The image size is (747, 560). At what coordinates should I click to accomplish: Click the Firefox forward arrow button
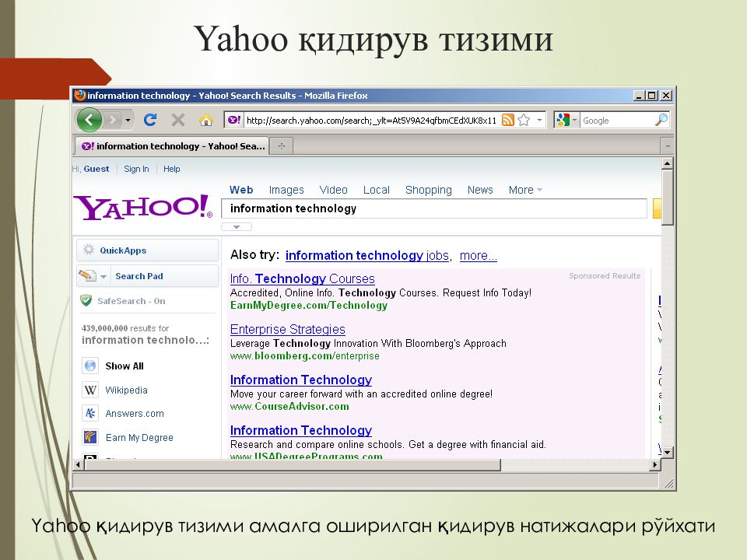coord(112,120)
